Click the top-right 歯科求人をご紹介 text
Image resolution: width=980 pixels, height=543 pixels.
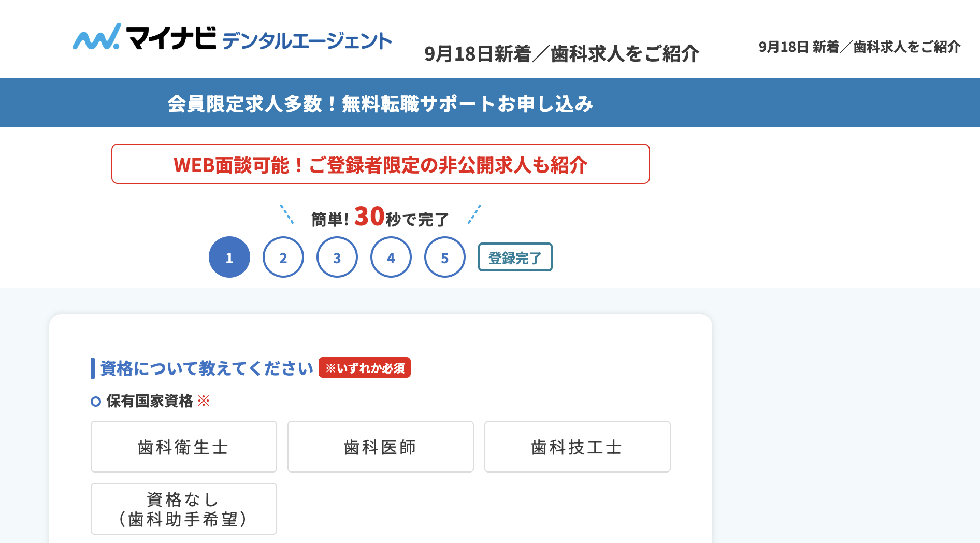pos(906,47)
